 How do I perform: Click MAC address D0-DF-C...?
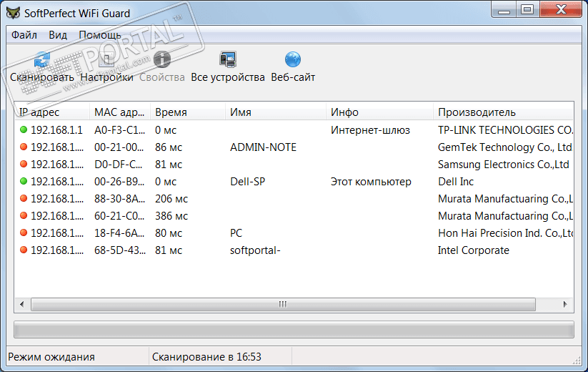click(x=118, y=165)
